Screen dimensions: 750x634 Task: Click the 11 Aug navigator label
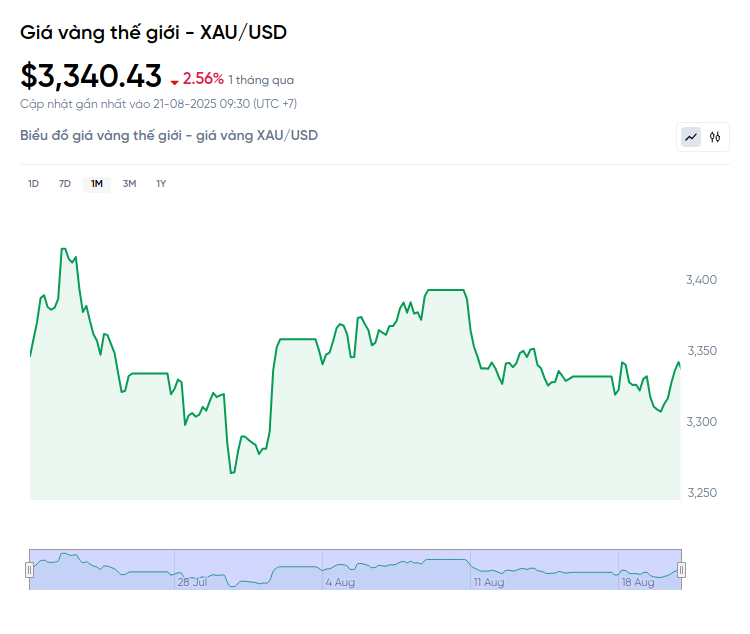point(489,582)
